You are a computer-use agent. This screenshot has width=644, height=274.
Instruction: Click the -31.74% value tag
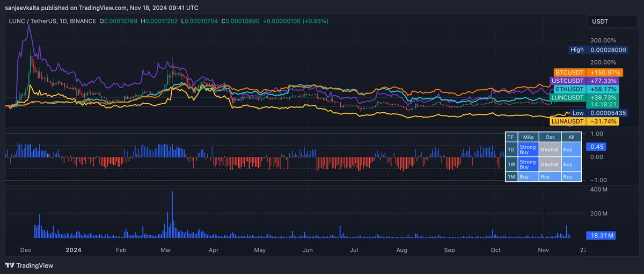pos(602,121)
